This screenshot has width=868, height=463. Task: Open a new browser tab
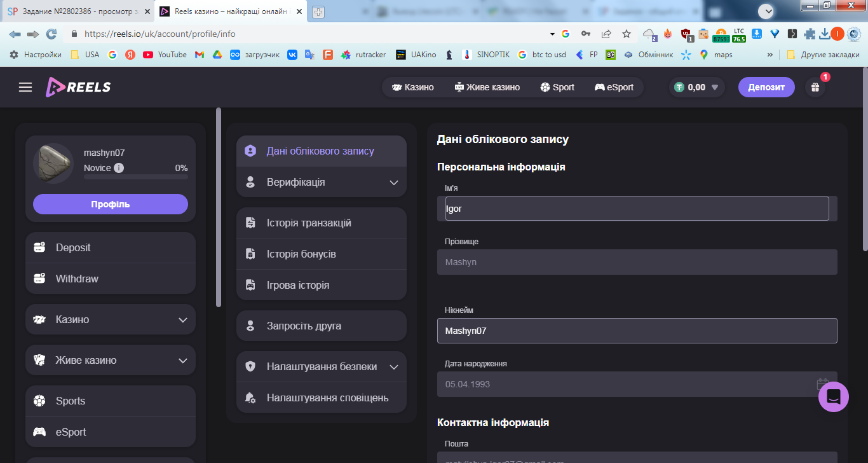pyautogui.click(x=318, y=12)
